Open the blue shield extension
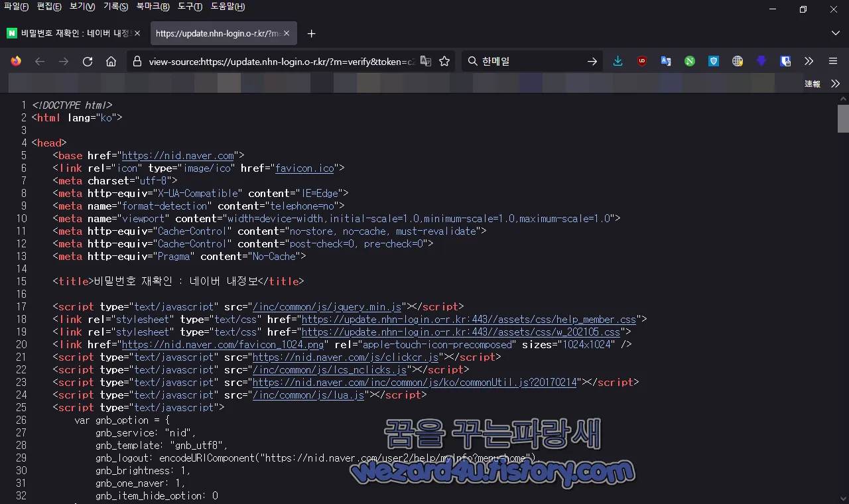This screenshot has width=849, height=504. click(x=714, y=61)
